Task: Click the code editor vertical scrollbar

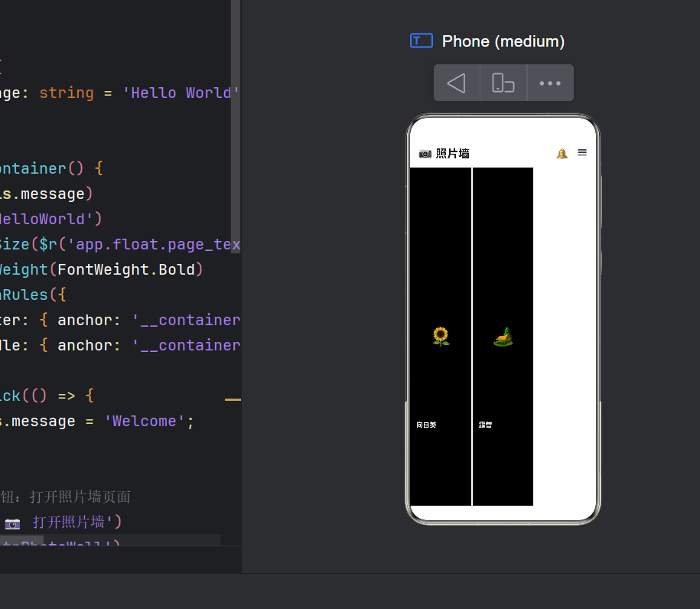Action: [236, 126]
